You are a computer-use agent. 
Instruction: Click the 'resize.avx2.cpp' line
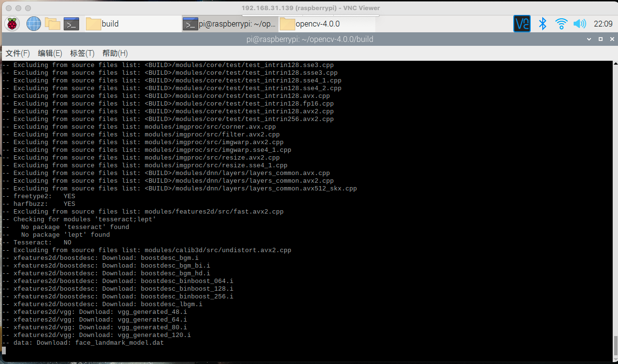coord(141,158)
